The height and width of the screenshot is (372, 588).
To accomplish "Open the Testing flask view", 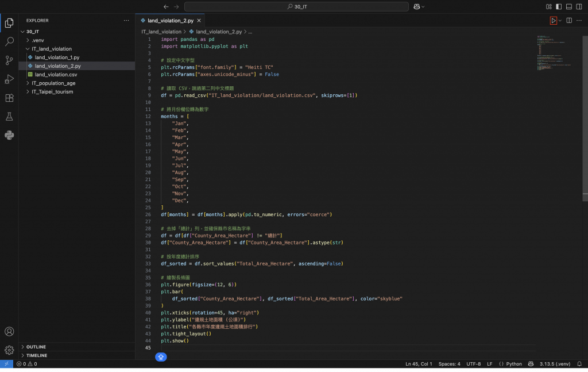I will coord(9,117).
